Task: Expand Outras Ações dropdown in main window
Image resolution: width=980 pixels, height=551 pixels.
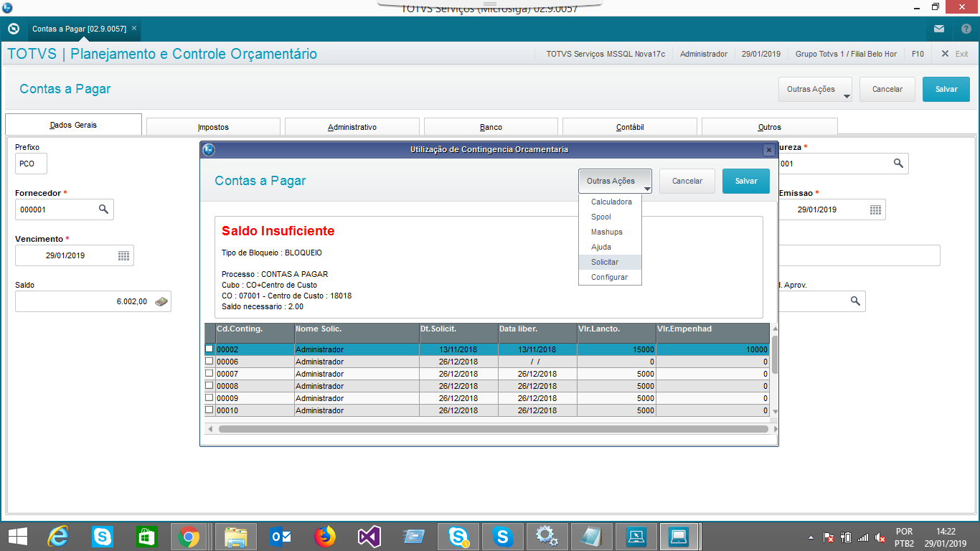Action: (815, 89)
